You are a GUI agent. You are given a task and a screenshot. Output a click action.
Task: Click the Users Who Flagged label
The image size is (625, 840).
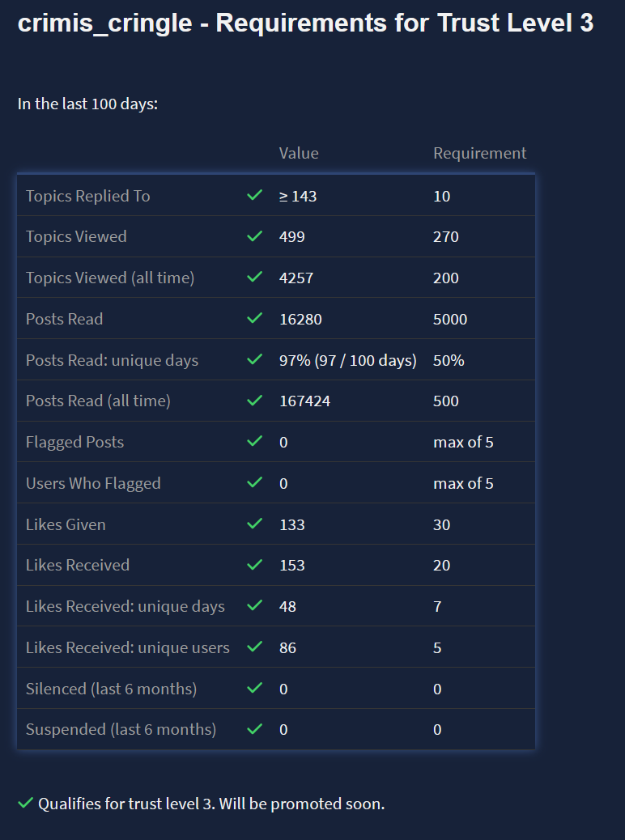tap(93, 483)
